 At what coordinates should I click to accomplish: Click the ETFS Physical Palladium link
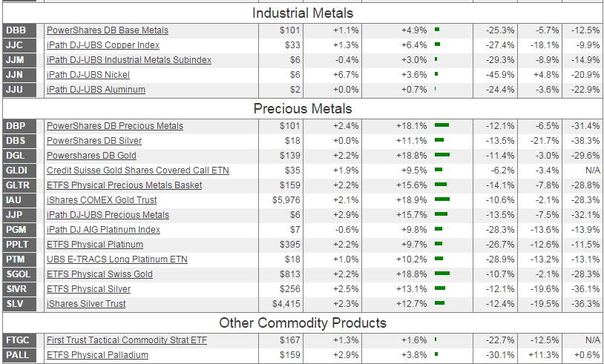[x=97, y=355]
